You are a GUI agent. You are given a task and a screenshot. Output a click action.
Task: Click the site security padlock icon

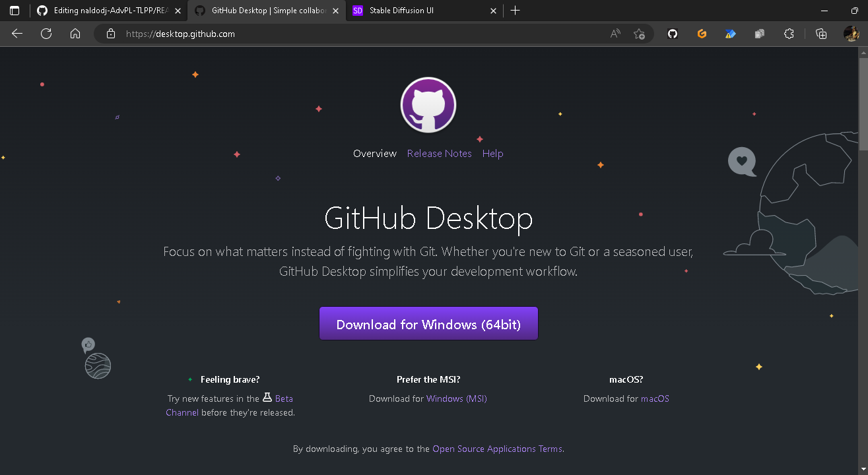pos(110,33)
